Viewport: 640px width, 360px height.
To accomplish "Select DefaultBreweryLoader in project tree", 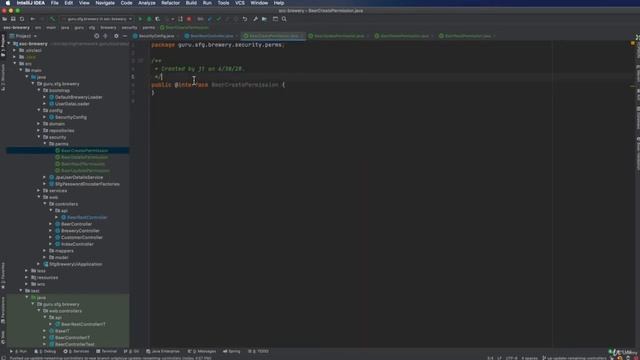I will pyautogui.click(x=78, y=97).
